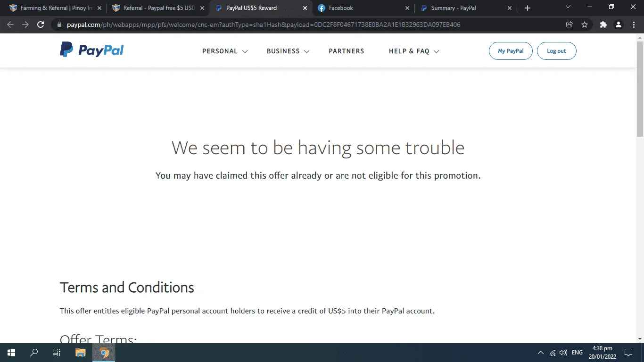Open the Chrome three-dot menu
The image size is (644, 362).
(x=634, y=25)
